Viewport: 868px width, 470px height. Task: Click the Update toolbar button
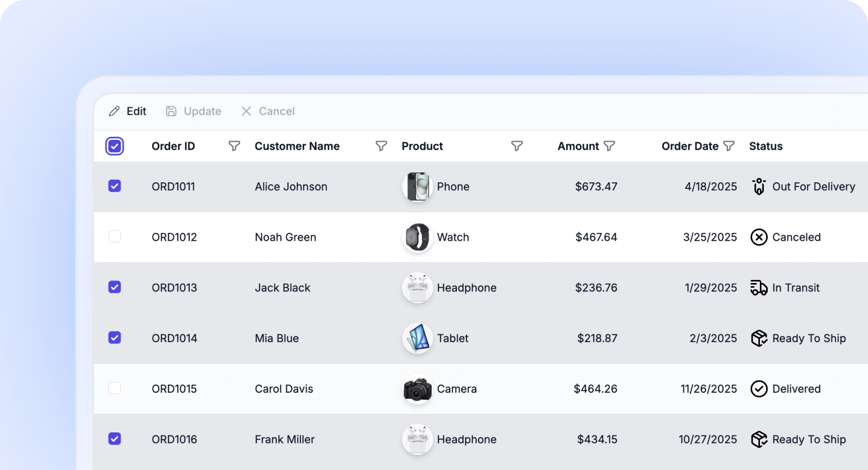tap(194, 111)
